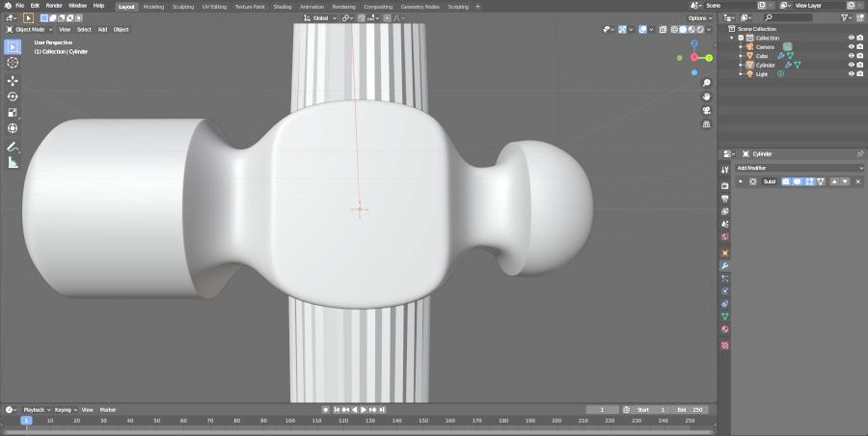Open the Add Modifier dropdown
Screen dimensions: 868x436
pos(800,168)
